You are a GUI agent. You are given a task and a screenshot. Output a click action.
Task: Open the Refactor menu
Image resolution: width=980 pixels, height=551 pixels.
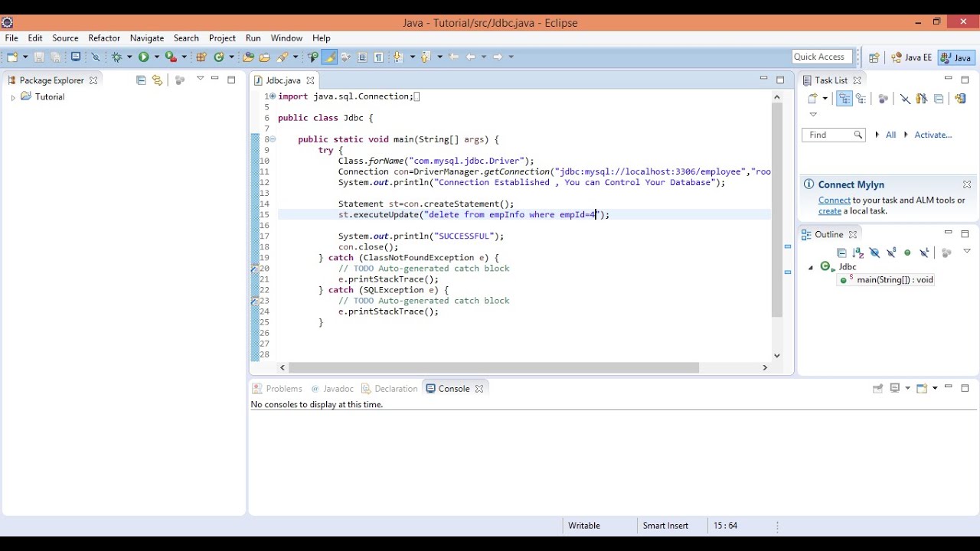pyautogui.click(x=104, y=37)
